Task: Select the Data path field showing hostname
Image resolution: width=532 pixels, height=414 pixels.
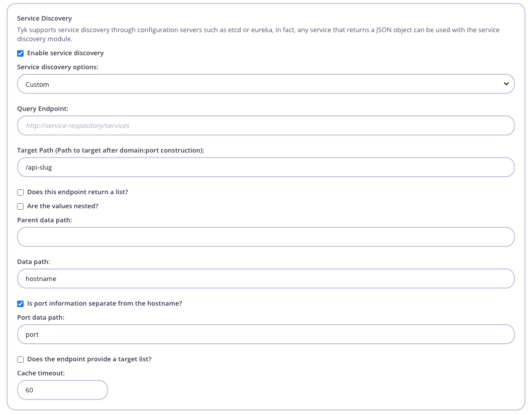Action: click(x=266, y=278)
